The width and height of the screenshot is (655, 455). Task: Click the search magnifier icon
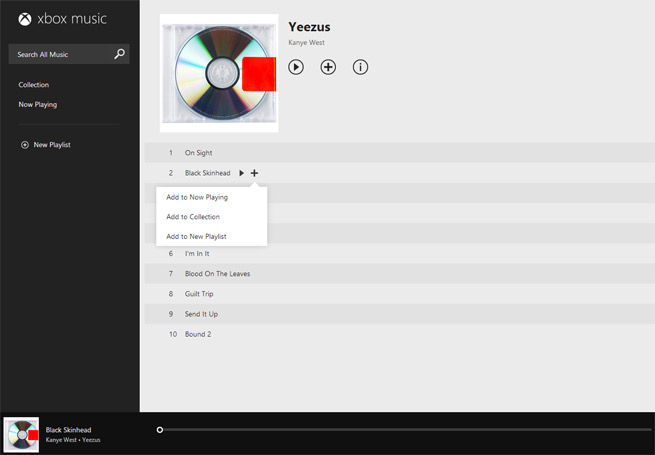point(119,54)
